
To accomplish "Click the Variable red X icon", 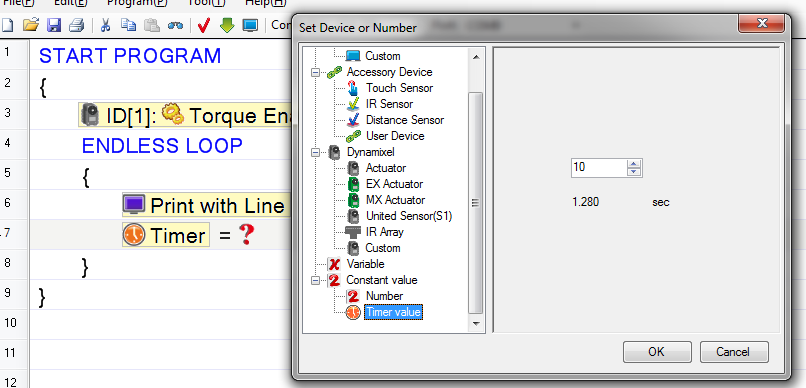I will point(334,264).
